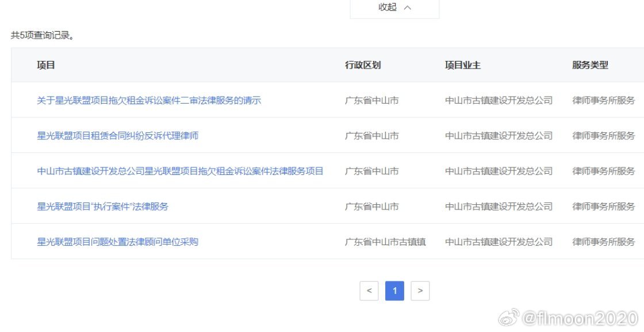Open link 关于星光联盟项目拖欠租金诉讼案件二审法律服务的请示

tap(149, 100)
